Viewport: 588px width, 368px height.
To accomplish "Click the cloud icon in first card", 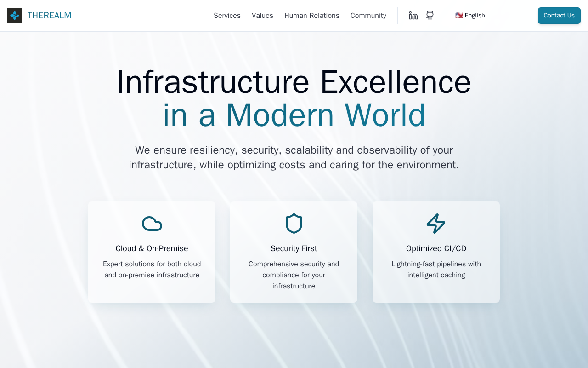I will [x=152, y=224].
